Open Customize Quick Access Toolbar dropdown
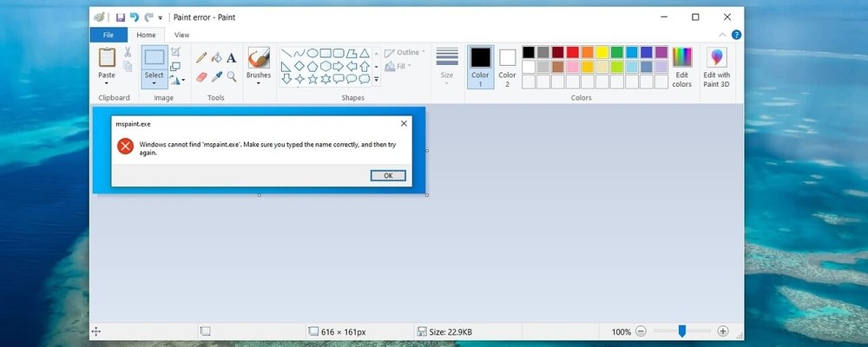 (161, 18)
